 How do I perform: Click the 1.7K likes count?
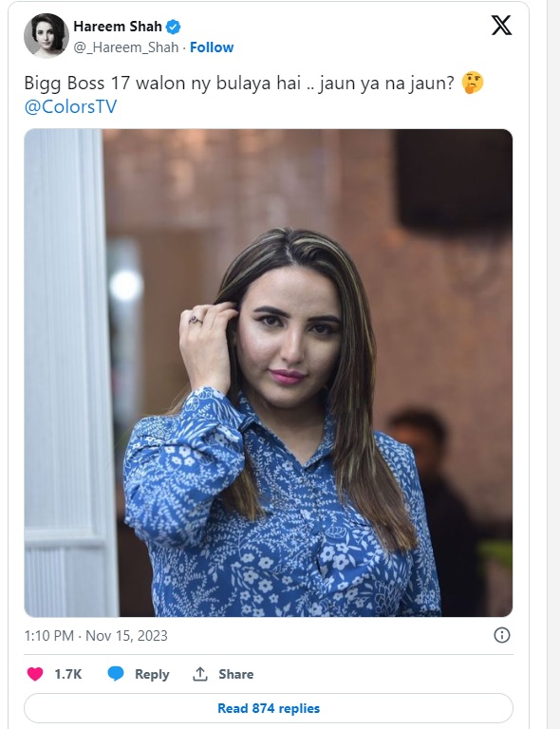coord(67,674)
